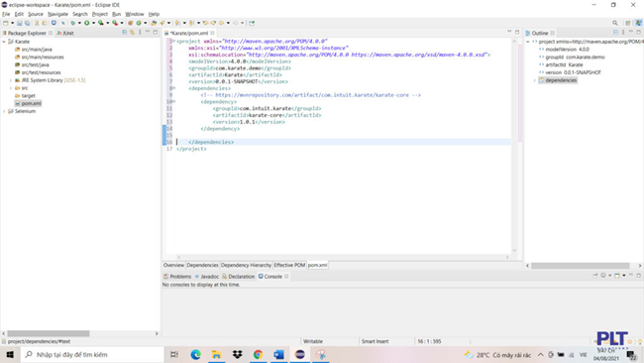Viewport: 644px width, 363px height.
Task: Select artifactId Karate in Outline
Action: tap(564, 64)
